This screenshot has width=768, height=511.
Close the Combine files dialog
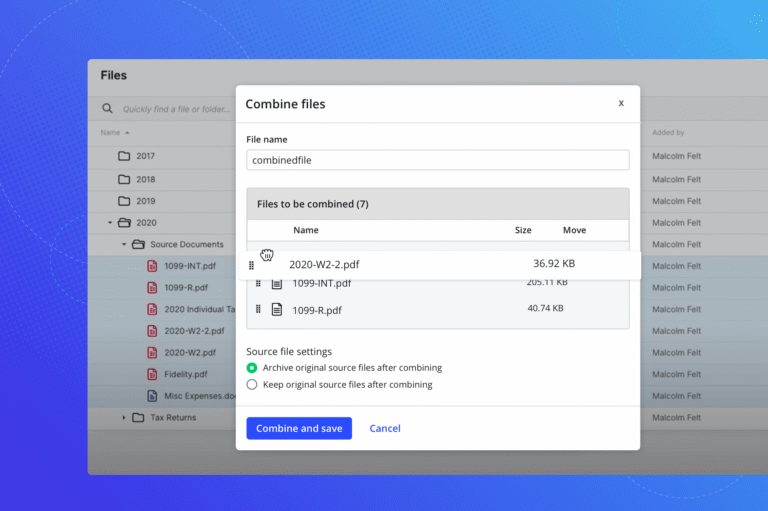(621, 103)
